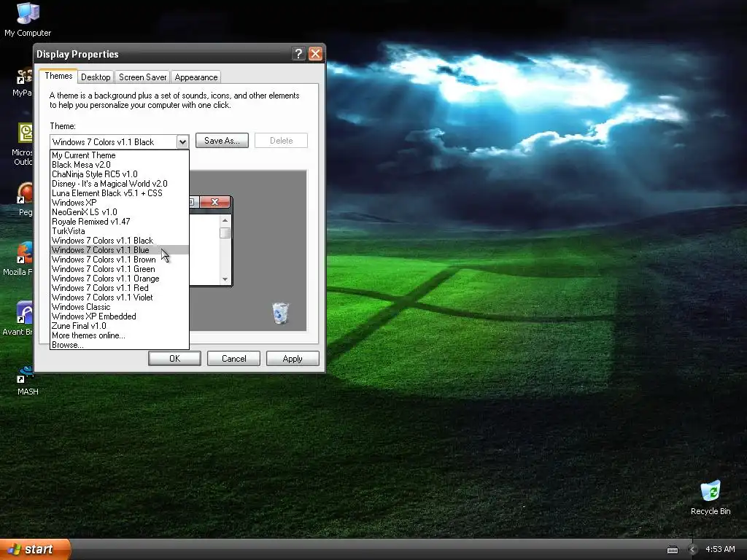Select My Current Theme from list

(x=120, y=155)
